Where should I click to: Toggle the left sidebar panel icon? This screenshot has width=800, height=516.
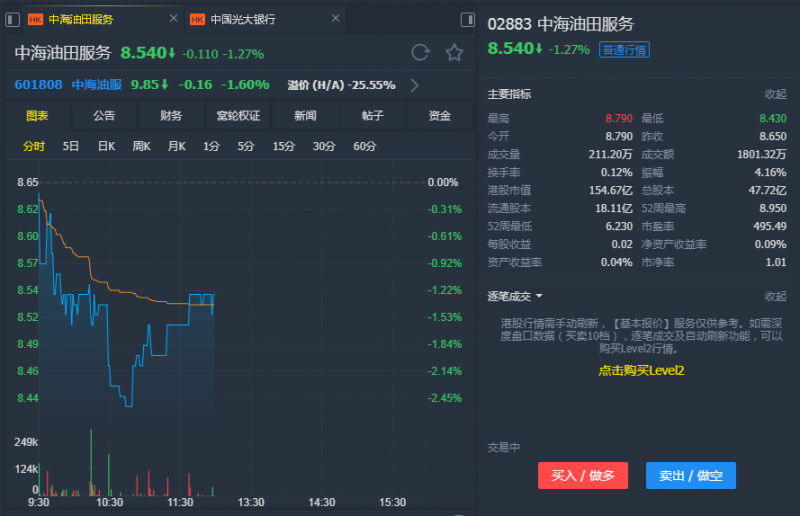[13, 19]
